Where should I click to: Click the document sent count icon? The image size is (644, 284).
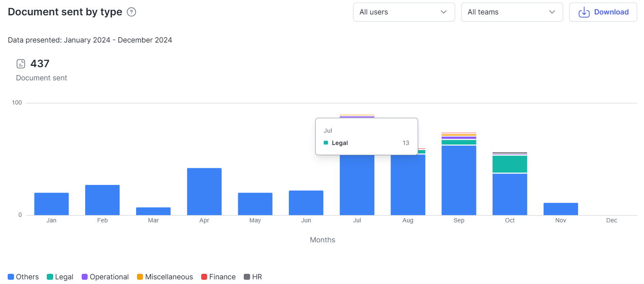pos(21,64)
